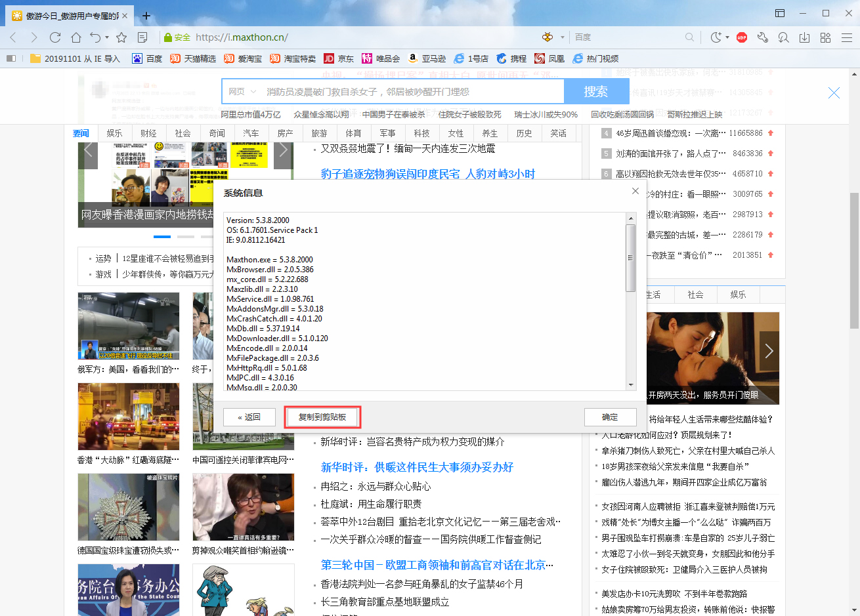This screenshot has height=616, width=860.
Task: Click the home page icon
Action: (76, 37)
